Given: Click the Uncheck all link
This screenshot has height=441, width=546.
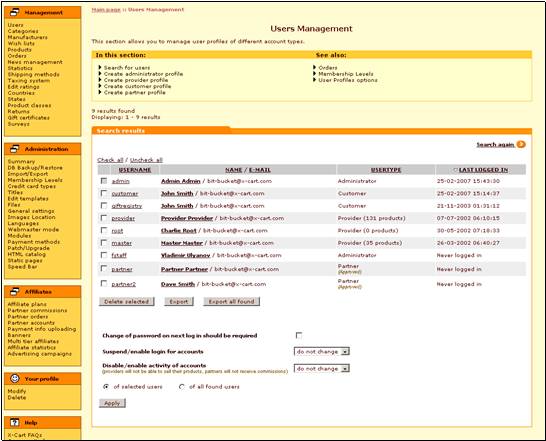Looking at the screenshot, I should point(146,160).
